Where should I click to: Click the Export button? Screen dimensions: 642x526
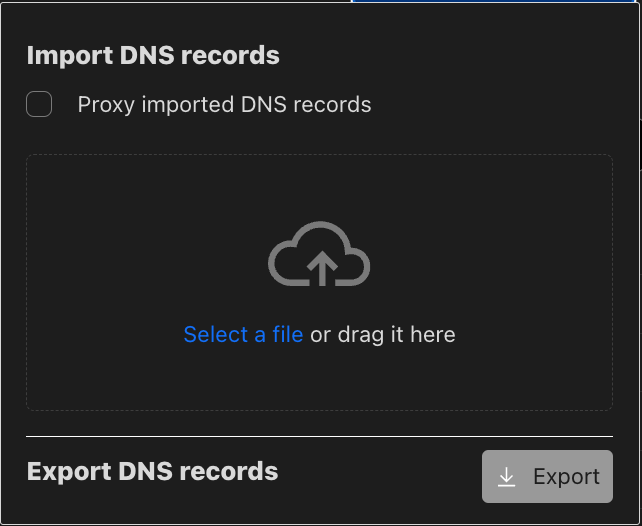pos(547,476)
